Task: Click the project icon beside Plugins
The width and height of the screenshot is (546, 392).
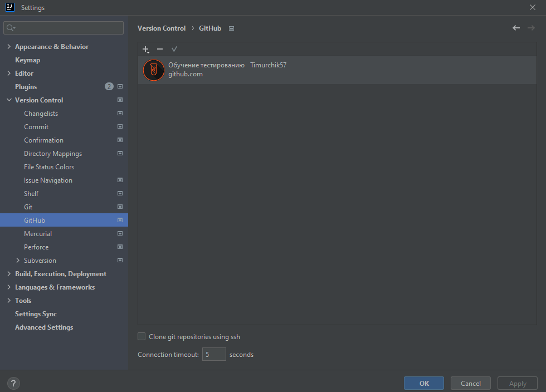Action: [x=120, y=86]
